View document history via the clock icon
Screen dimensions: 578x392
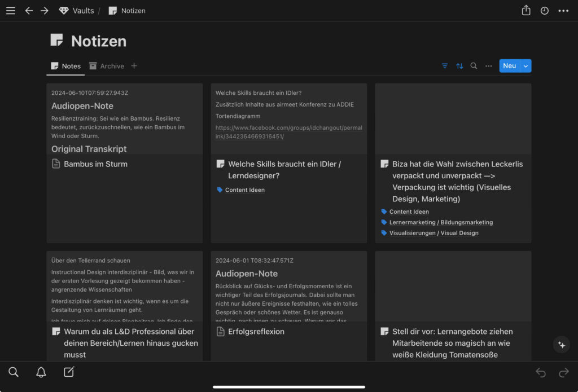[x=544, y=10]
